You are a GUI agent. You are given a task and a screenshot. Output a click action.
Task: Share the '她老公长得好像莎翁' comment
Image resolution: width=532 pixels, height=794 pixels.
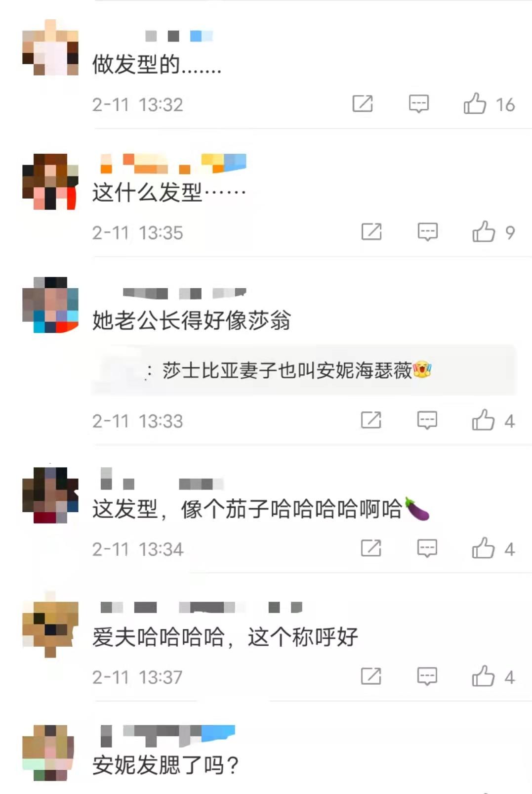(x=370, y=421)
